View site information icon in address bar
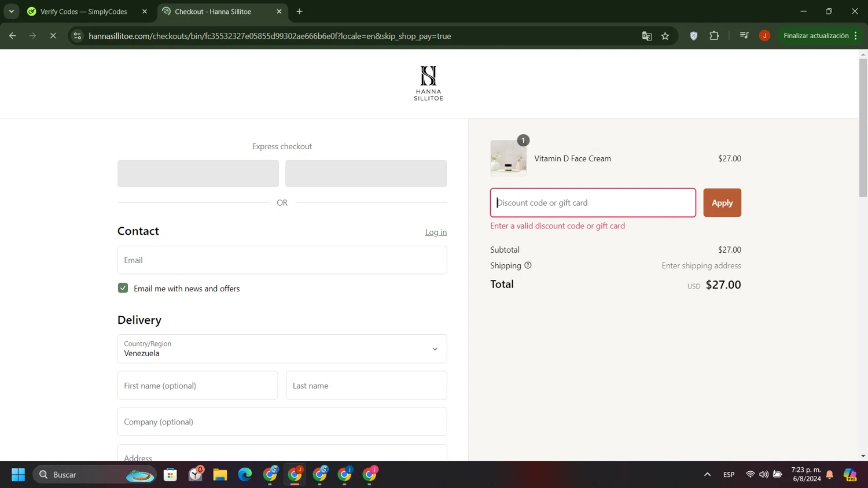Image resolution: width=868 pixels, height=488 pixels. tap(78, 36)
